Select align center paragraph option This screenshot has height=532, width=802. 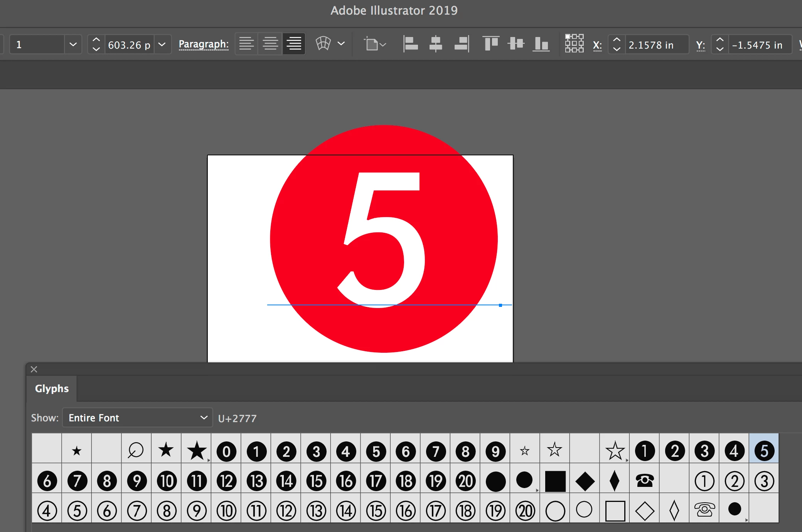click(270, 44)
